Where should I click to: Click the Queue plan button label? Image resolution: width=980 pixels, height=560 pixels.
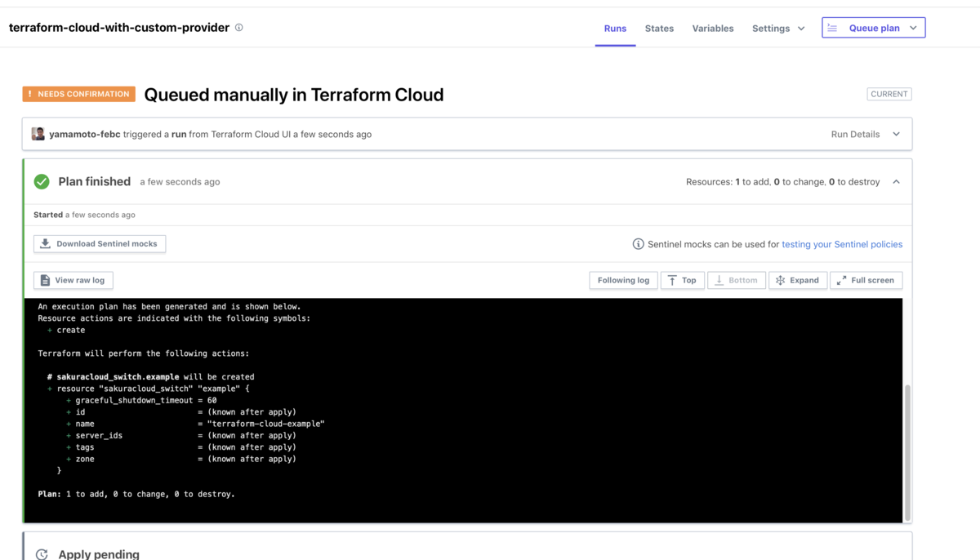(874, 28)
